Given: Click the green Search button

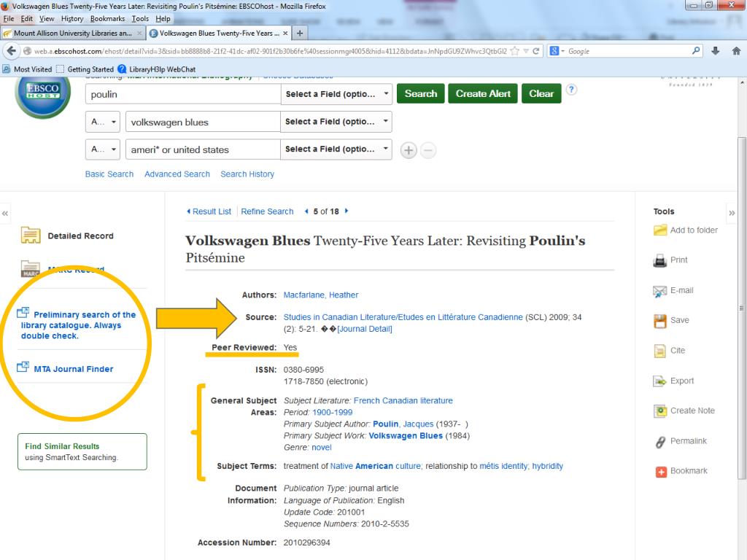Looking at the screenshot, I should [x=421, y=93].
